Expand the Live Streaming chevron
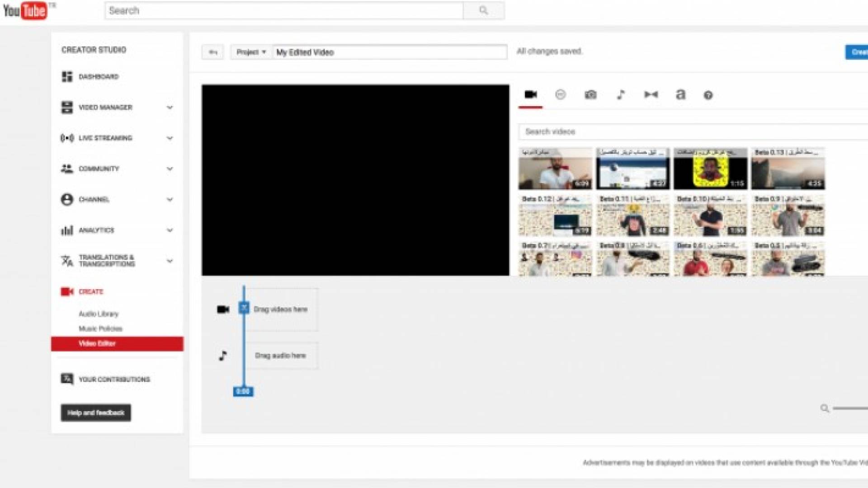The image size is (868, 488). [170, 138]
